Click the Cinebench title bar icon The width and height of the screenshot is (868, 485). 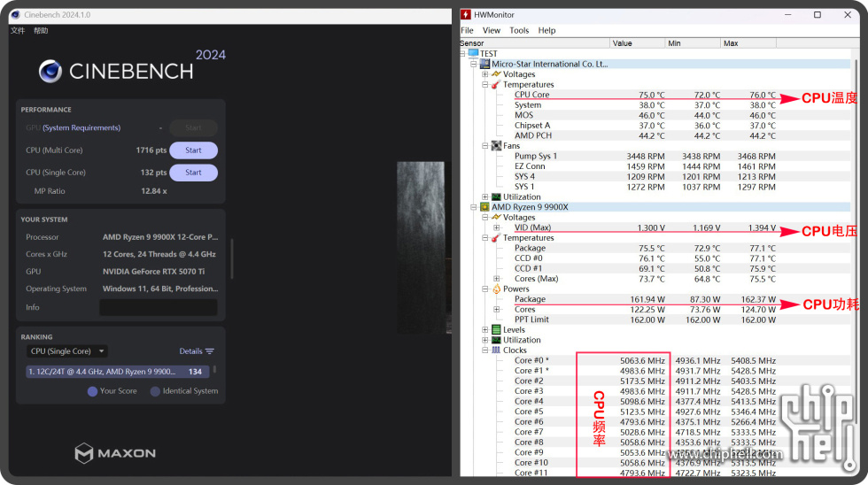pos(16,15)
